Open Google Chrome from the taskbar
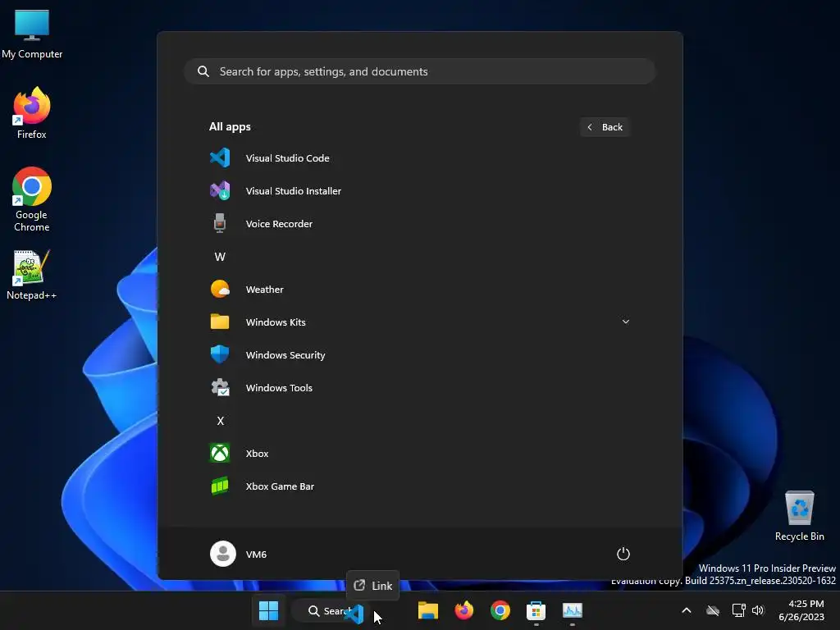Image resolution: width=840 pixels, height=630 pixels. pyautogui.click(x=500, y=610)
